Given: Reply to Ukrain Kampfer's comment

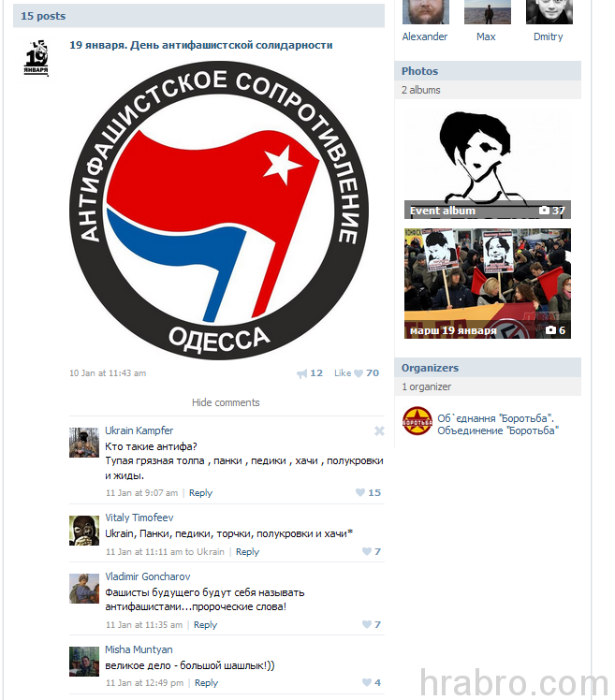Looking at the screenshot, I should 200,493.
